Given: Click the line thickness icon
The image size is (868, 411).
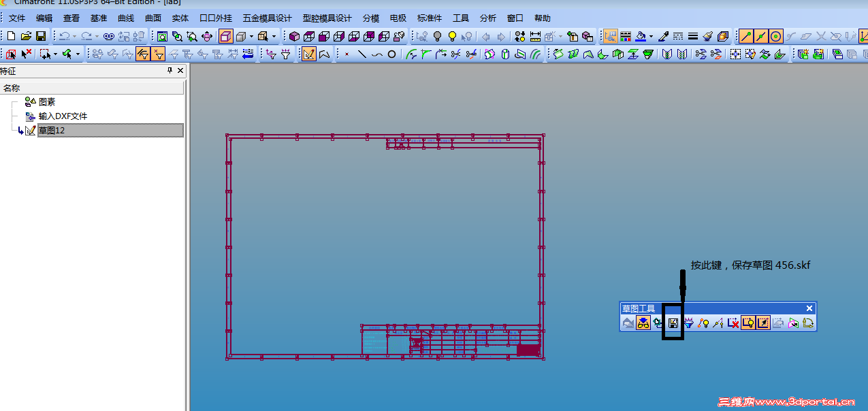Looking at the screenshot, I should click(693, 36).
